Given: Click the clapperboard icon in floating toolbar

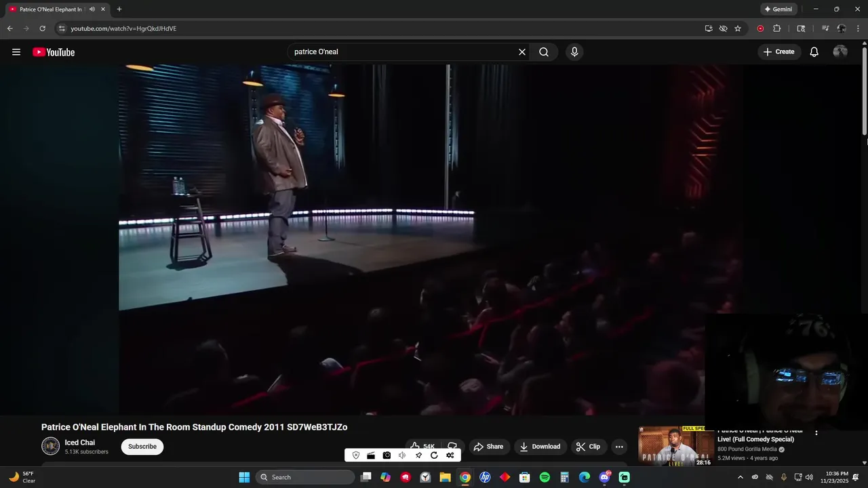Looking at the screenshot, I should [371, 455].
